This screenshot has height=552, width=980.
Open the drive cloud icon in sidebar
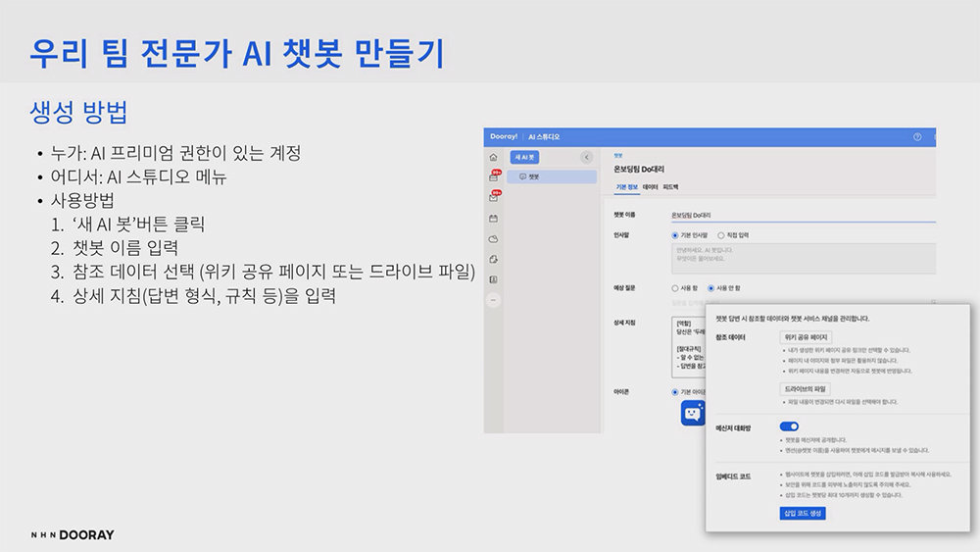[493, 239]
